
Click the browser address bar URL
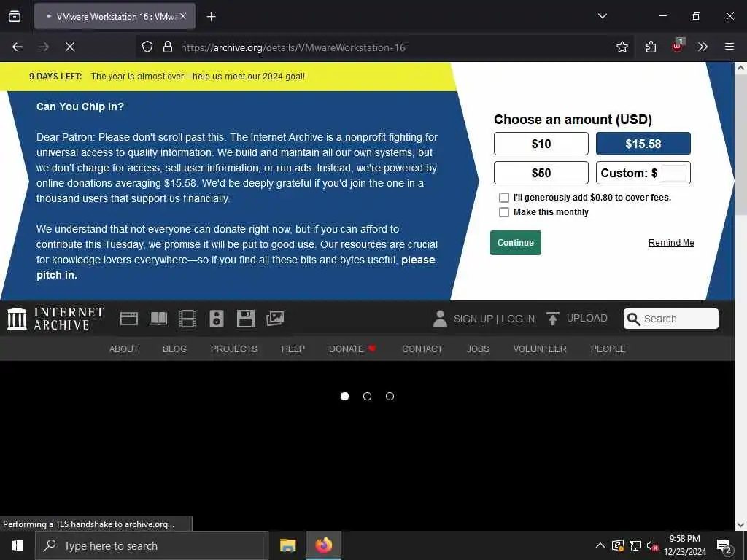pos(293,47)
